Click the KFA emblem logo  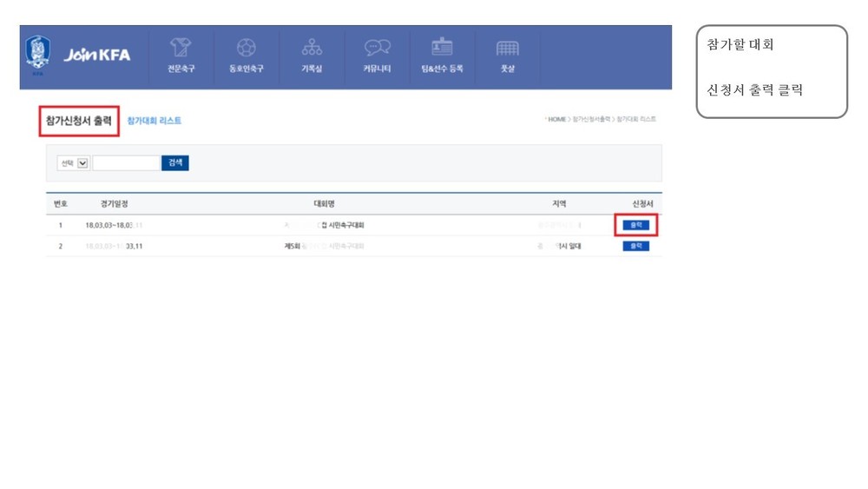38,53
